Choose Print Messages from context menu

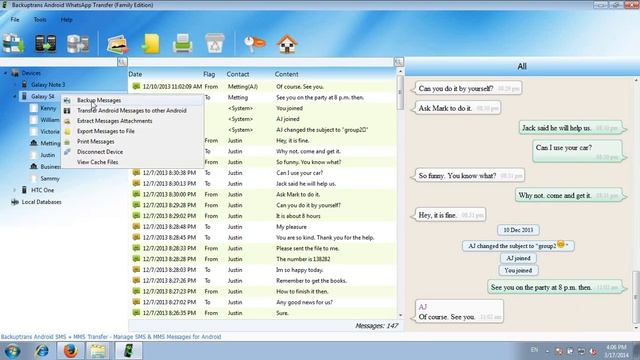pos(132,141)
